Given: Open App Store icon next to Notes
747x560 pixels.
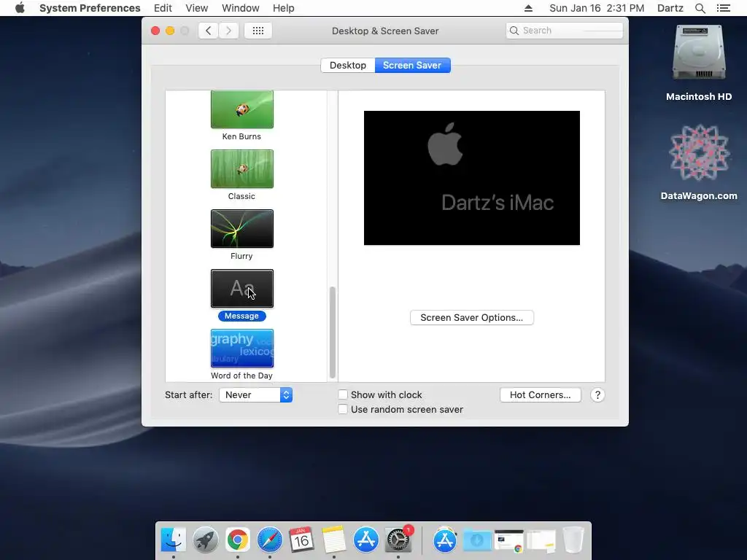Looking at the screenshot, I should (x=366, y=540).
